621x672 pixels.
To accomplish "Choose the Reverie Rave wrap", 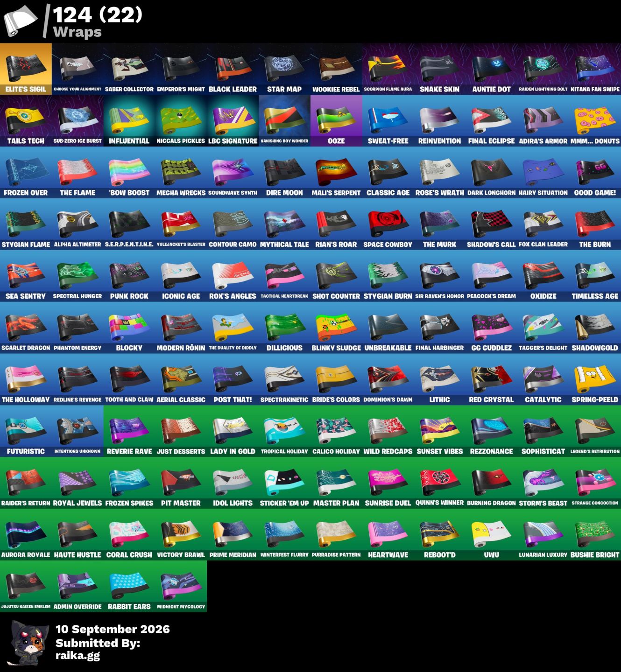I will coord(129,432).
